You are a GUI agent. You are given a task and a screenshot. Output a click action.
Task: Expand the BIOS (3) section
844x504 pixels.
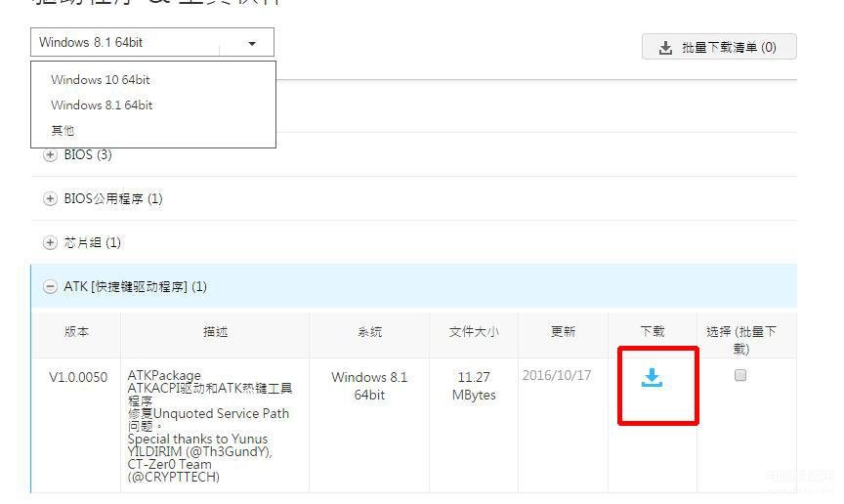tap(50, 155)
